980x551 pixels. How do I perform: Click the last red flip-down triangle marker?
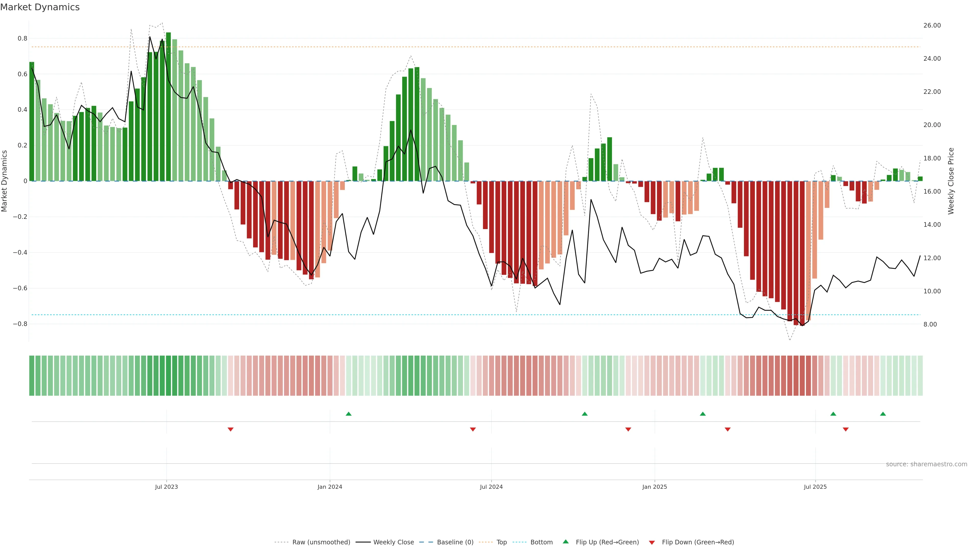(x=845, y=429)
